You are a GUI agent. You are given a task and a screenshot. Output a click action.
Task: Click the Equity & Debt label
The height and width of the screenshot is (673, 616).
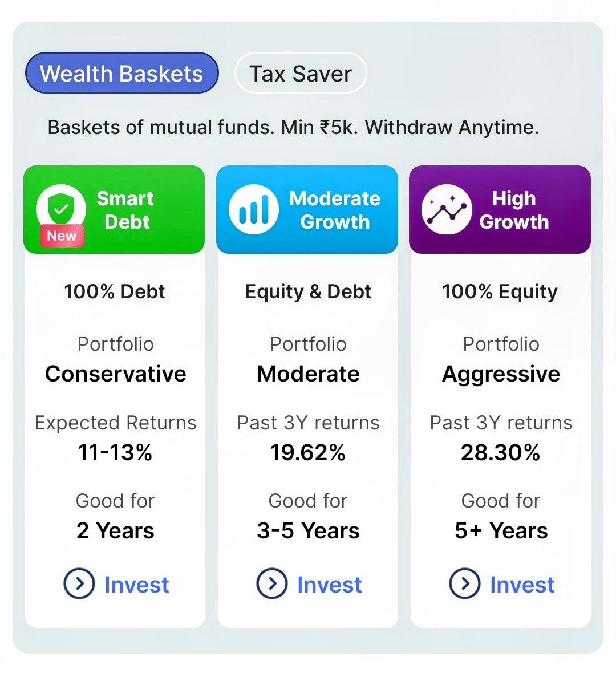coord(307,292)
